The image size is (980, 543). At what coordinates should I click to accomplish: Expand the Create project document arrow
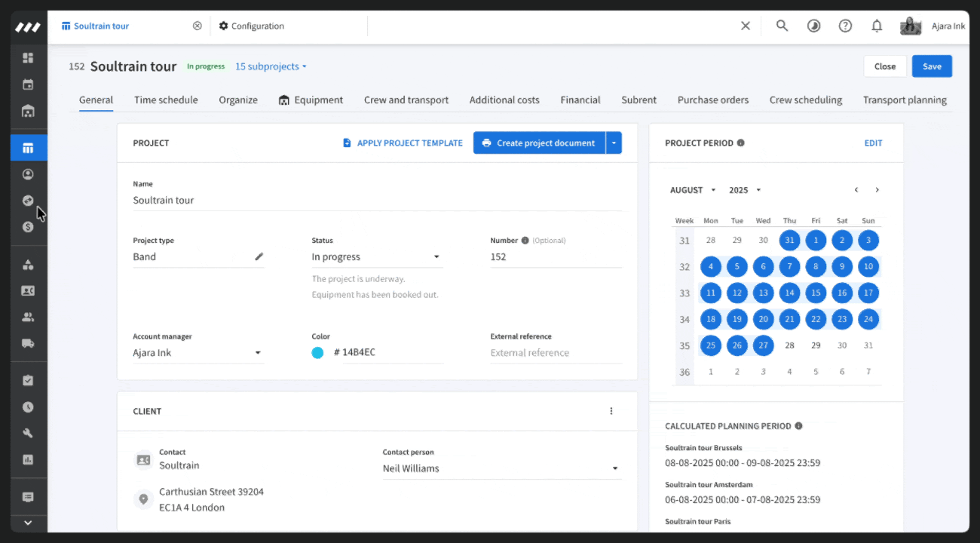614,143
